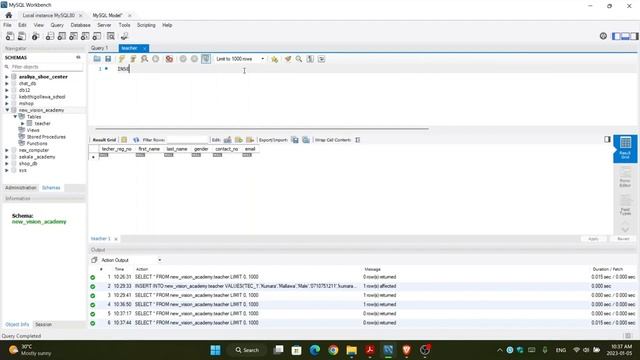Expand the shop_db schema
640x360 pixels.
(7, 163)
